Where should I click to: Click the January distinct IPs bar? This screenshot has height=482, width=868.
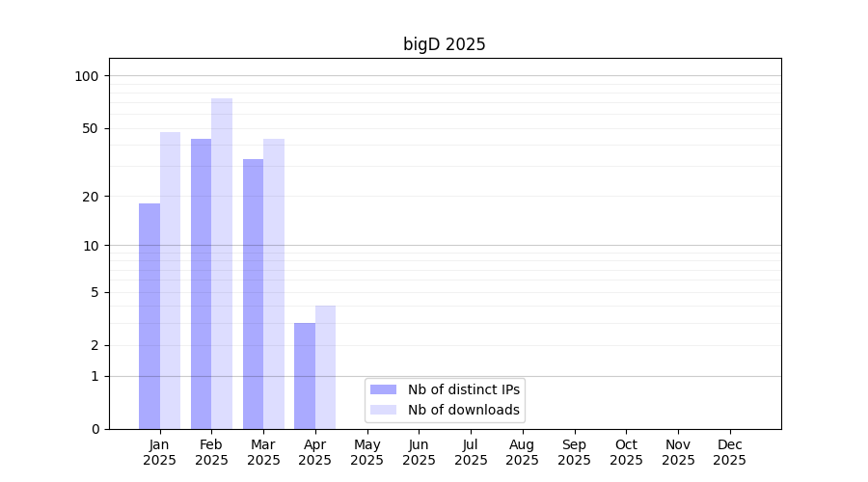tap(149, 316)
